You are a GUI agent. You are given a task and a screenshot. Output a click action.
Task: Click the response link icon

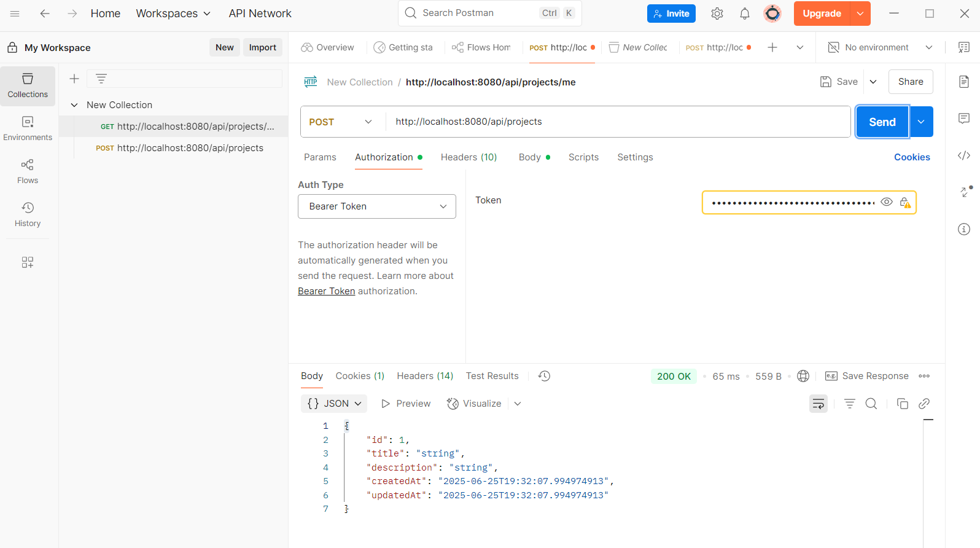[924, 404]
